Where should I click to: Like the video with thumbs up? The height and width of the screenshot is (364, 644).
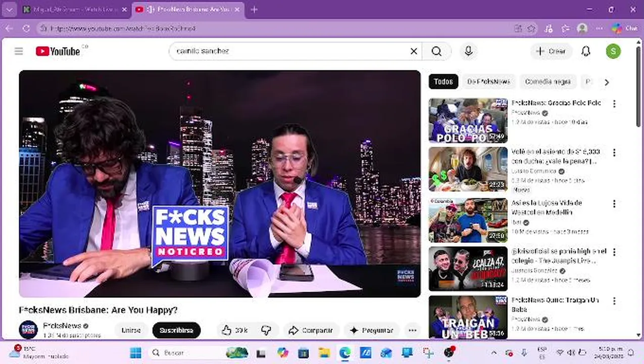pyautogui.click(x=234, y=330)
